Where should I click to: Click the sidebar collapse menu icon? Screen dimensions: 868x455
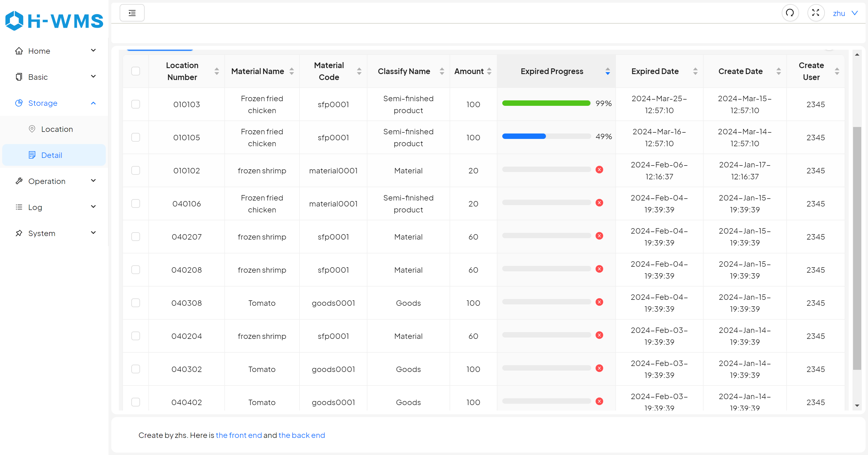[x=132, y=13]
